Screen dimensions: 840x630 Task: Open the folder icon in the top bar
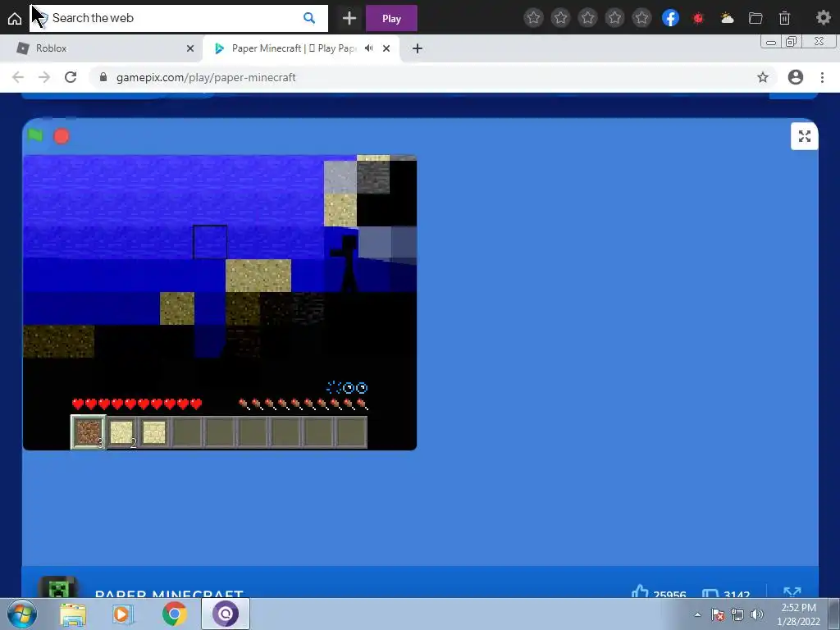(x=756, y=18)
